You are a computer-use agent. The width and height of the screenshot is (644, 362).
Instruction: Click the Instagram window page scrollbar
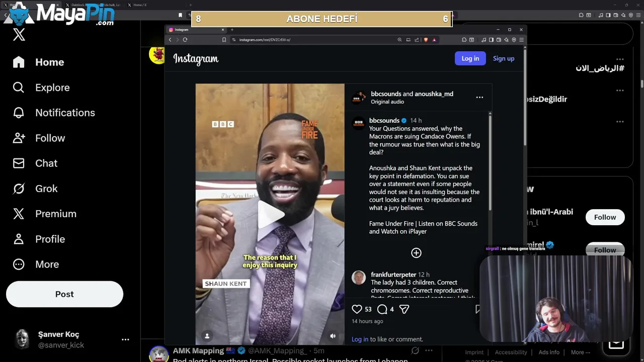click(524, 98)
